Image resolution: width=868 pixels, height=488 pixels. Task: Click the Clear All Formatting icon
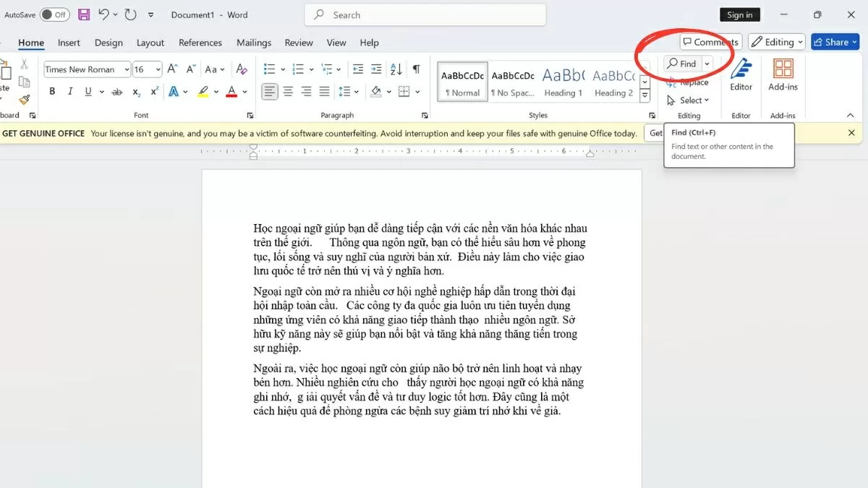[x=242, y=69]
